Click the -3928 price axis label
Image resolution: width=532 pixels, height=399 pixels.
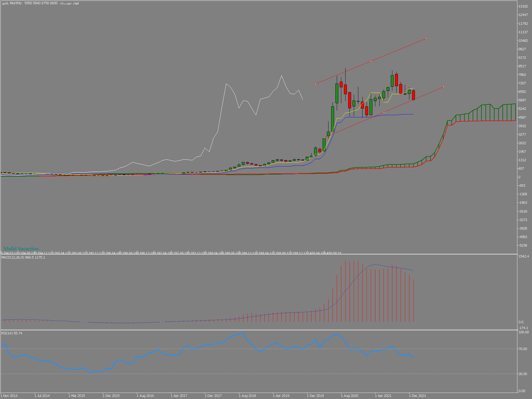523,228
